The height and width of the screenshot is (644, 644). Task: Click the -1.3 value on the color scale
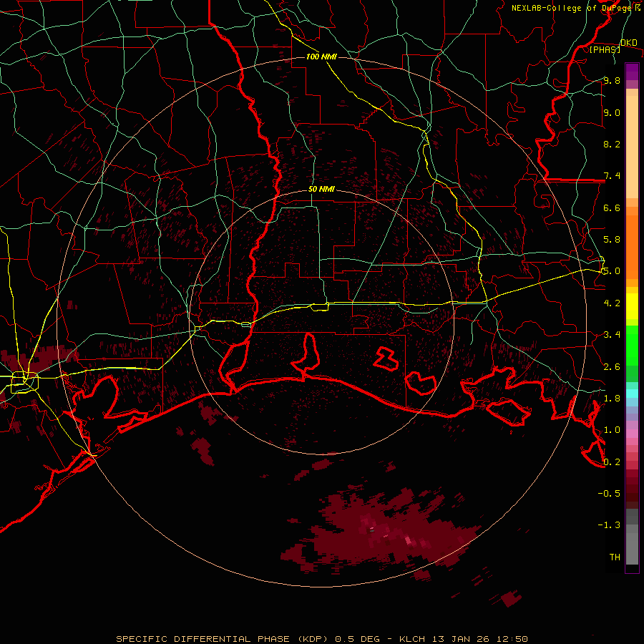pos(609,525)
